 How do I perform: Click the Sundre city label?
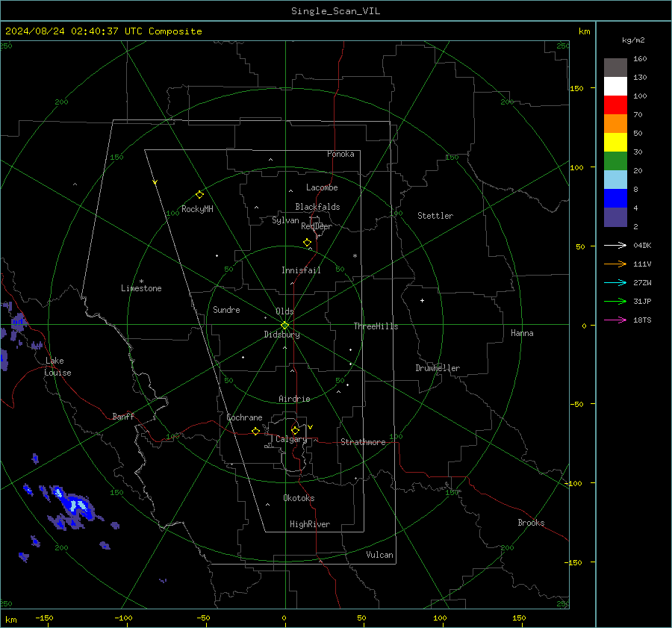coord(226,310)
